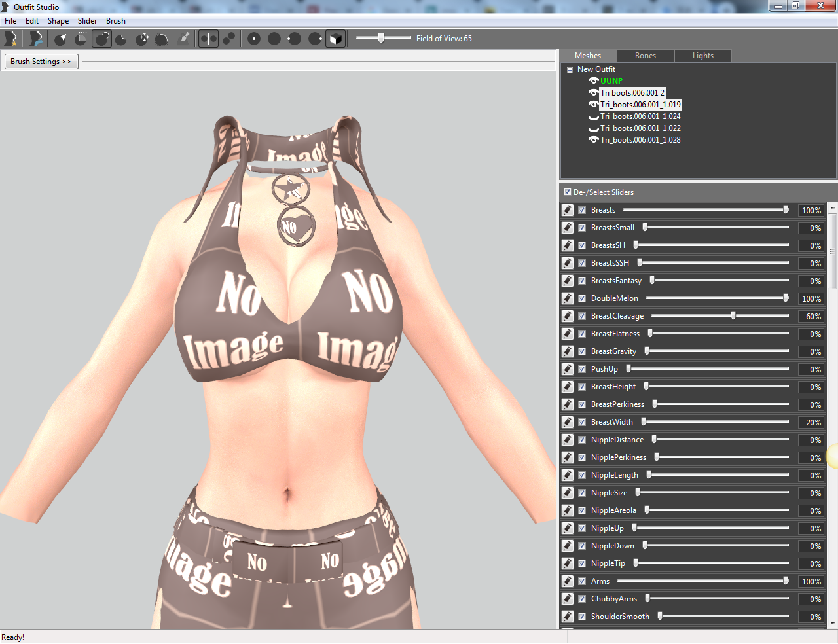Click the plain solid circle view icon
Screen dimensions: 838x644
[274, 39]
